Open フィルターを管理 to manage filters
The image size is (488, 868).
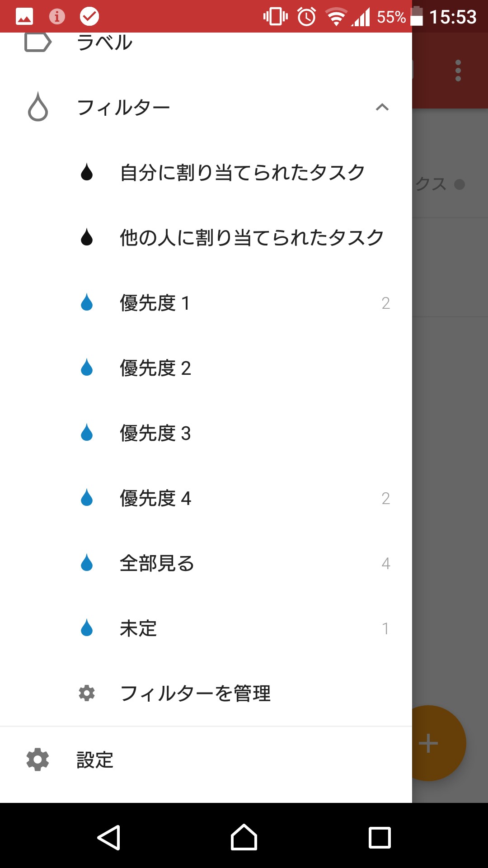click(x=195, y=693)
